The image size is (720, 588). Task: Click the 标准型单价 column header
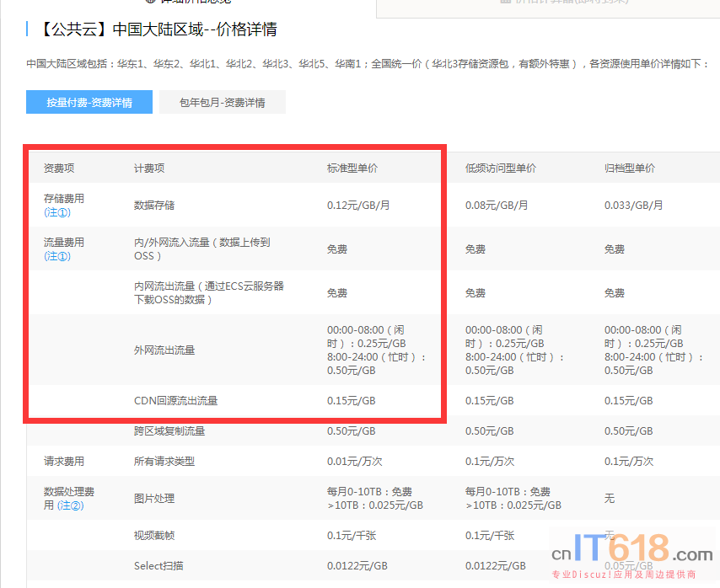click(352, 168)
